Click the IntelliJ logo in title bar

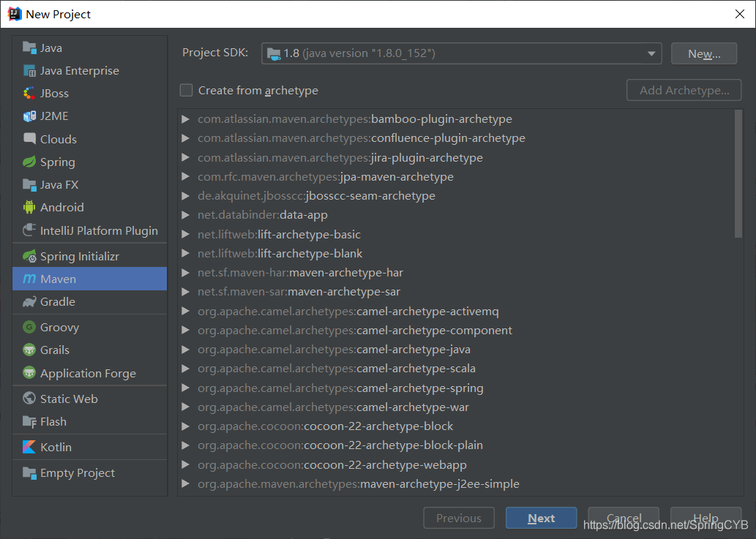click(15, 14)
